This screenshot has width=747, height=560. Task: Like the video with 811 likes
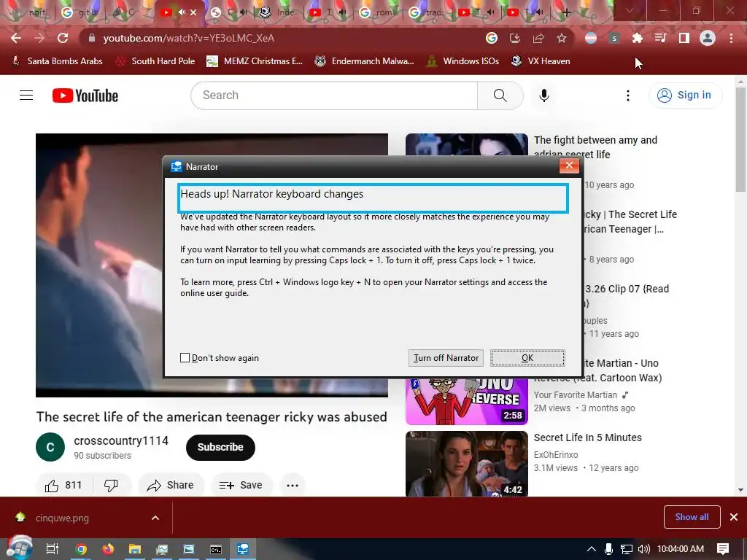point(64,485)
